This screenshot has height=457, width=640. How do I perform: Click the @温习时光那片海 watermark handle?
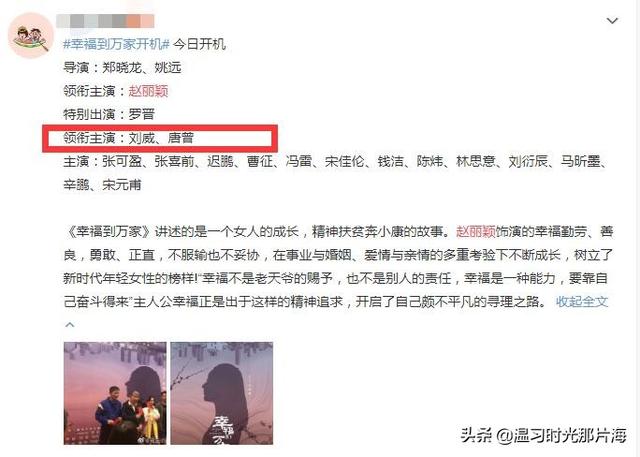[x=561, y=435]
